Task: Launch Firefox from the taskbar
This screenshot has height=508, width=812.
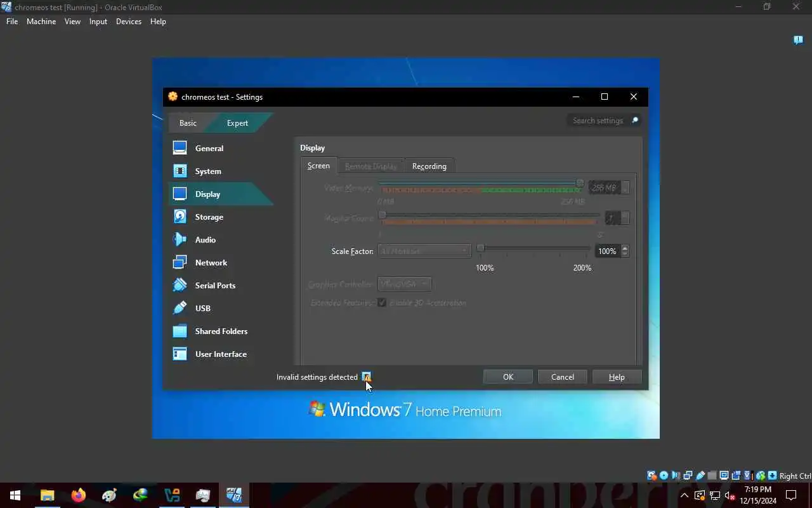Action: coord(79,495)
